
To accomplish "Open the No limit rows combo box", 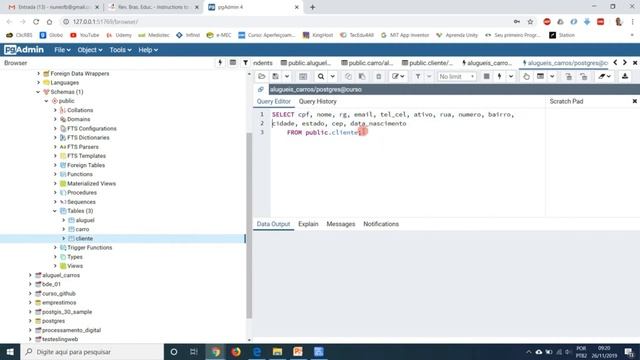I will (457, 76).
